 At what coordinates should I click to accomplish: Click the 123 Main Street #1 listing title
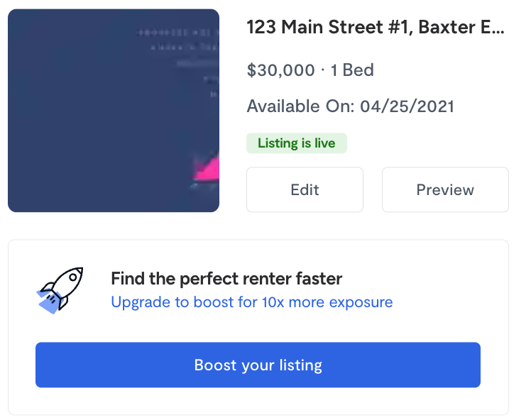click(x=376, y=27)
